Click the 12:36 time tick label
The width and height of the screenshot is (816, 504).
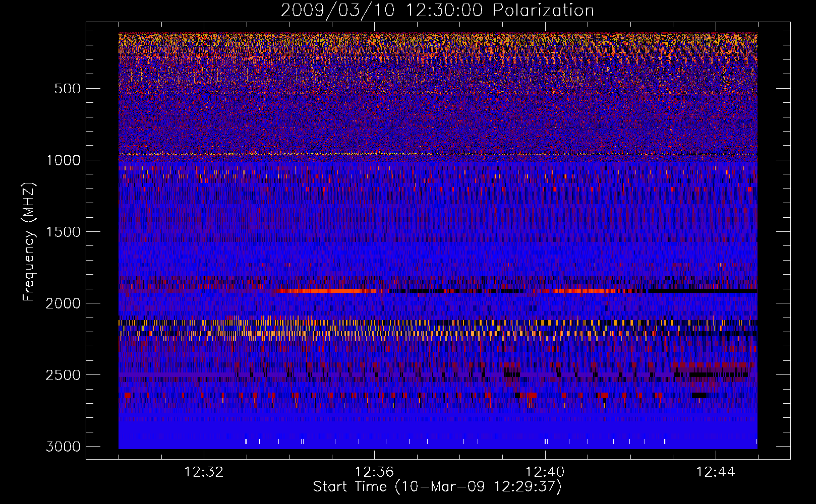click(374, 472)
